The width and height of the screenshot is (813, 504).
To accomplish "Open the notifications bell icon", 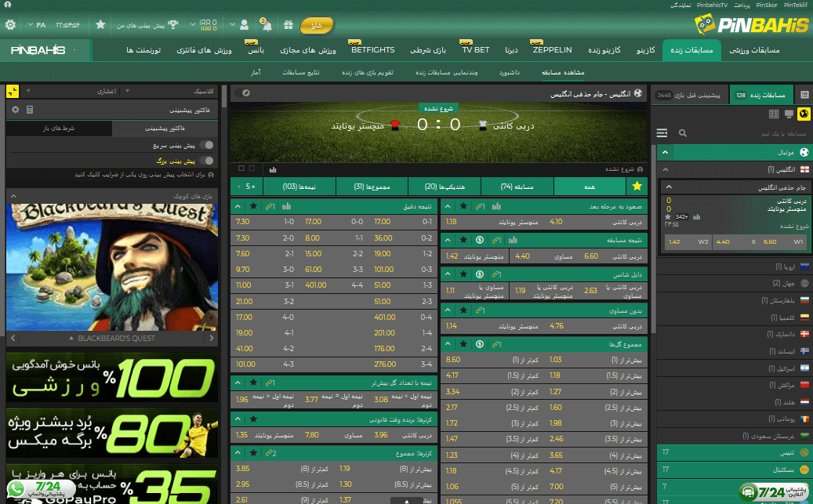I will [267, 25].
